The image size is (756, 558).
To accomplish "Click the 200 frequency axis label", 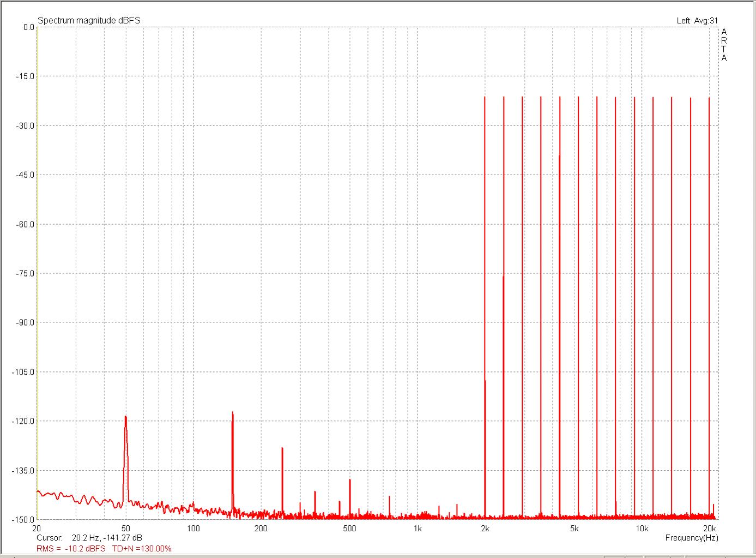I will coord(261,528).
